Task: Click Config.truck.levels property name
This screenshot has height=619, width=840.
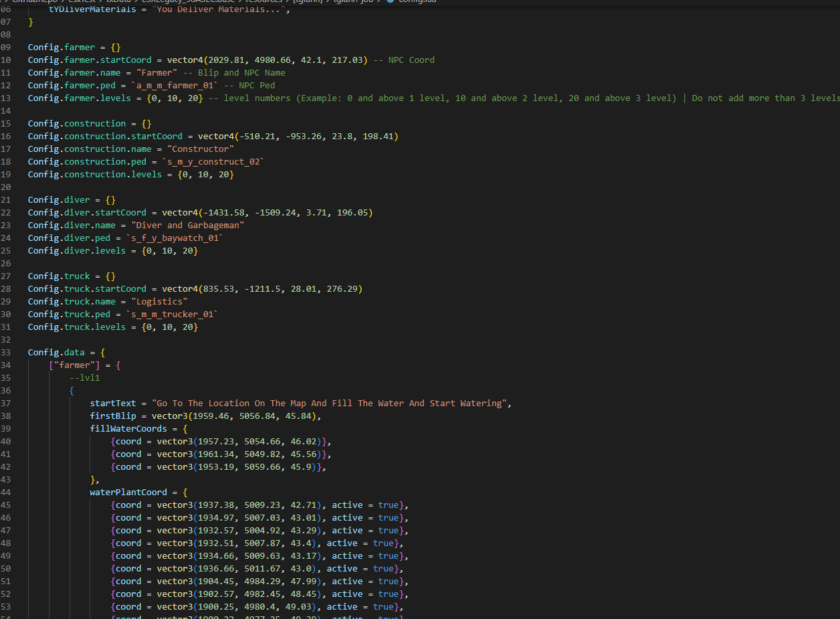Action: [77, 327]
